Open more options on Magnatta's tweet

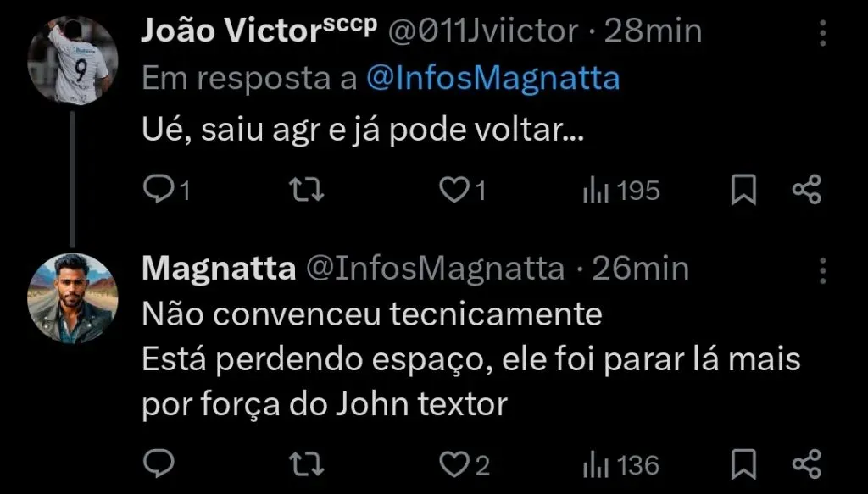coord(822,270)
